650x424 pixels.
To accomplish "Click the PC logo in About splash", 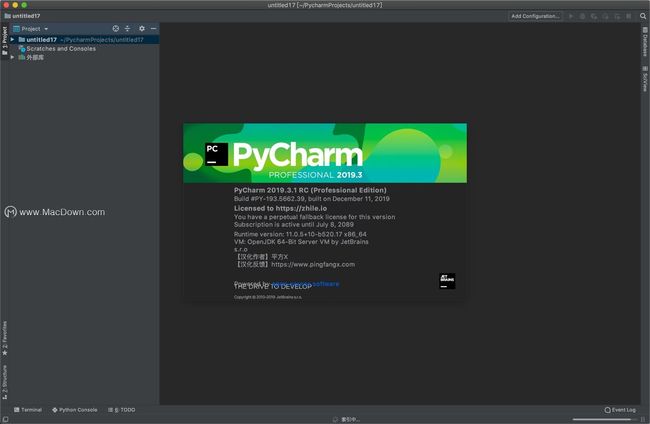I will click(216, 154).
